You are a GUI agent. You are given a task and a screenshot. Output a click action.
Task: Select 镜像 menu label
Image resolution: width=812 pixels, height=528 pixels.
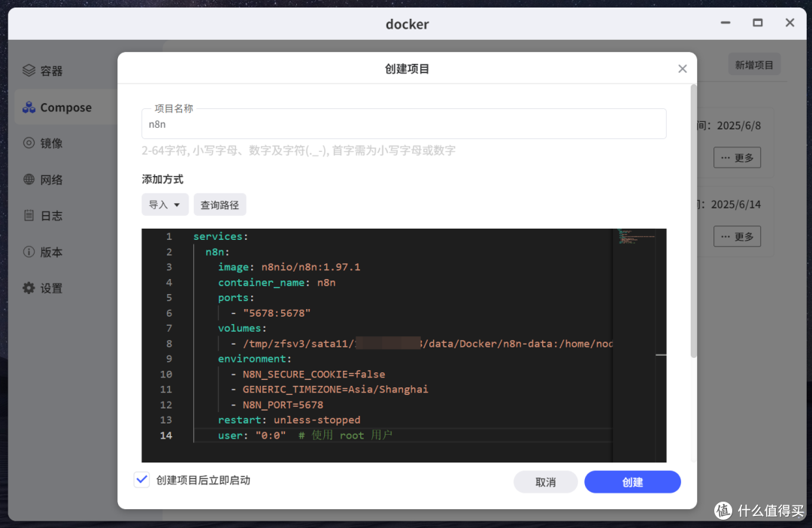(51, 144)
